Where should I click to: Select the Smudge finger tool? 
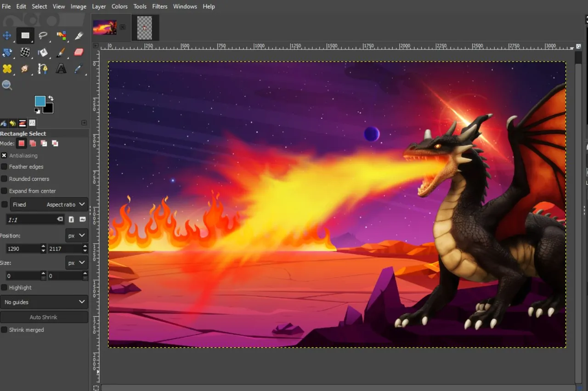click(25, 69)
